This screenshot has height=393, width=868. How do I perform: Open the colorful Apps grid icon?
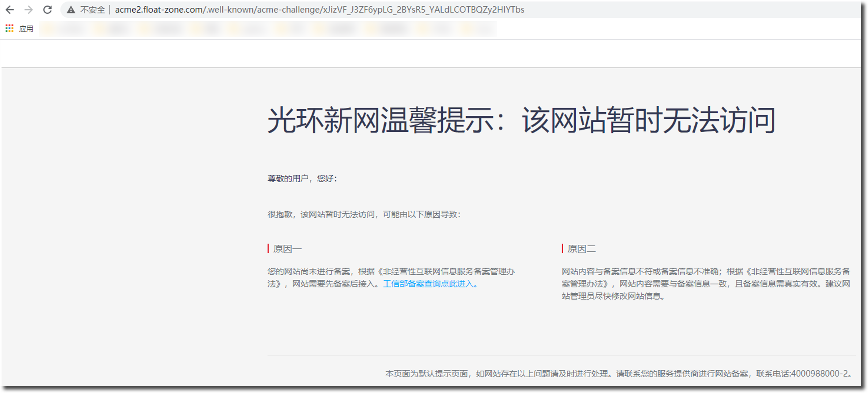click(x=10, y=28)
